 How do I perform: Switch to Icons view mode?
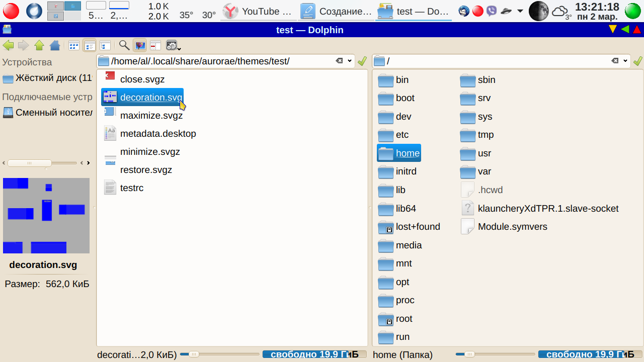(74, 46)
